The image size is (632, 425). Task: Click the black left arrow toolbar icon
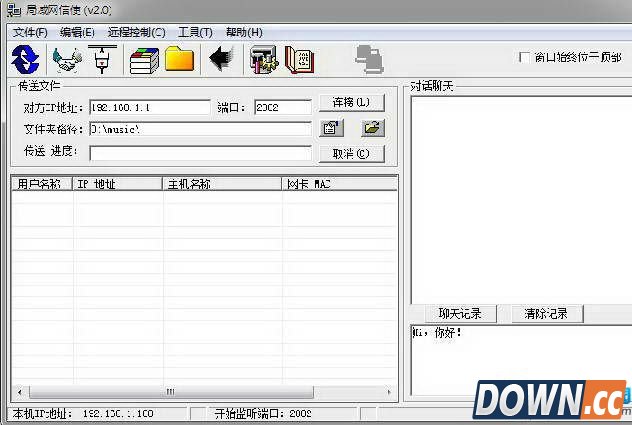pyautogui.click(x=220, y=59)
